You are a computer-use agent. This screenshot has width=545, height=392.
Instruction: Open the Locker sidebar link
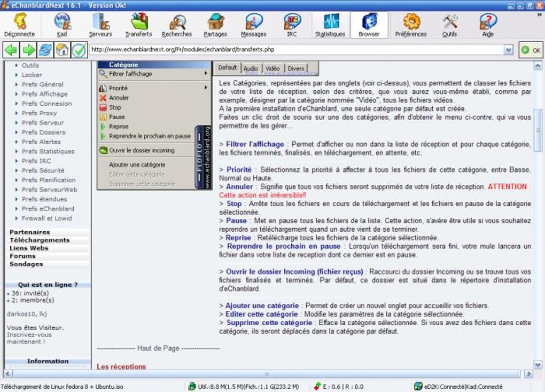click(x=32, y=75)
